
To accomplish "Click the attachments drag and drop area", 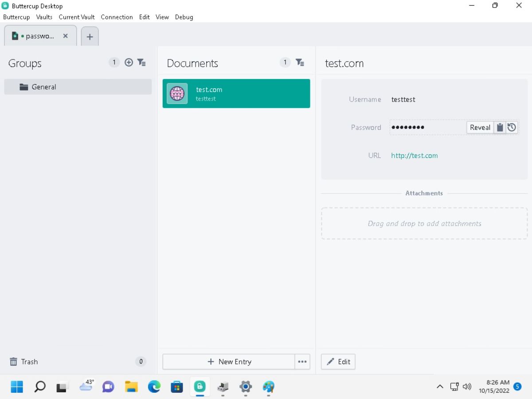I will point(424,223).
